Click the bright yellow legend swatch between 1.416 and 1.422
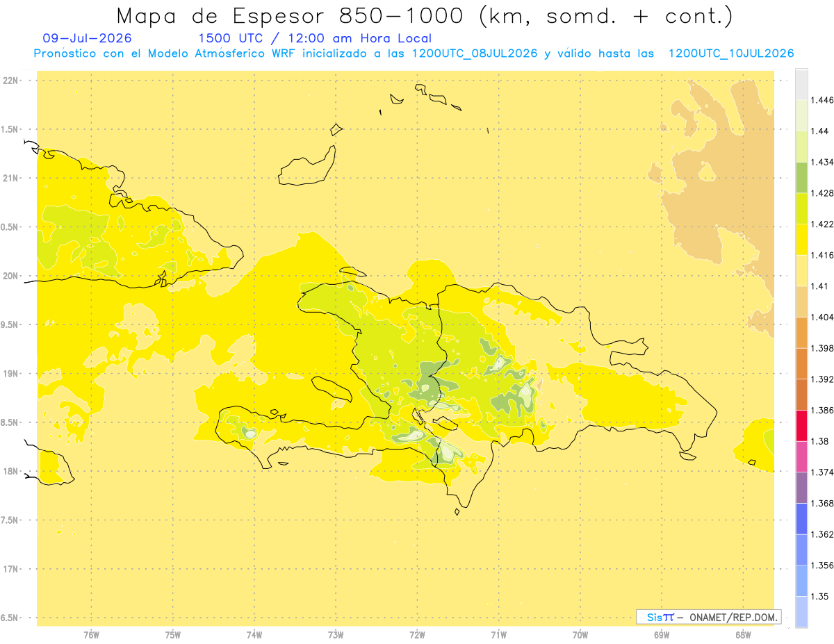This screenshot has width=834, height=644. tap(801, 240)
